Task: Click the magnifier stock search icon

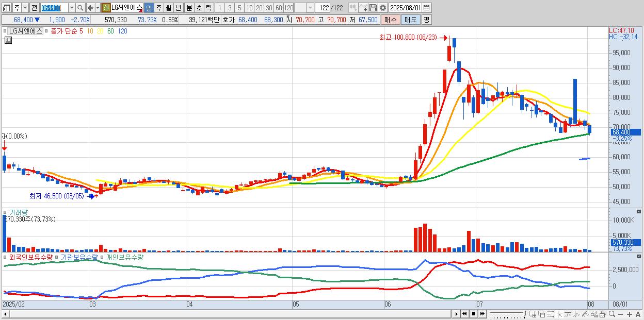Action: pyautogui.click(x=81, y=8)
